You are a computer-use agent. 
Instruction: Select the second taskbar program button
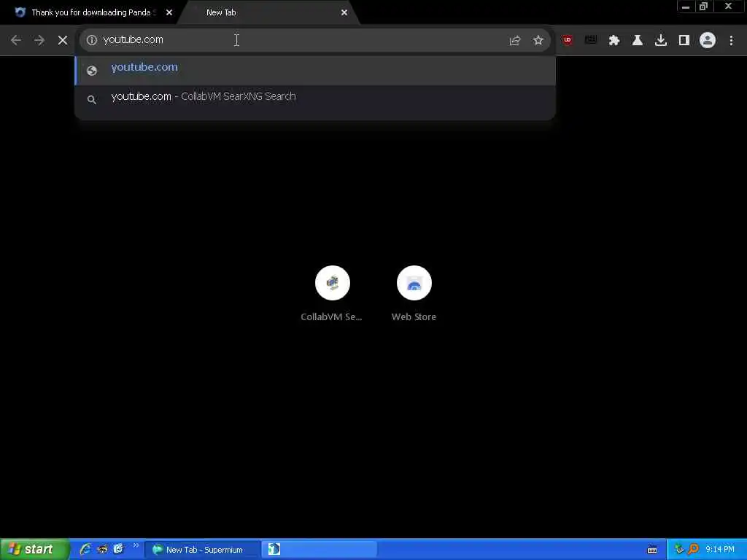coord(320,550)
